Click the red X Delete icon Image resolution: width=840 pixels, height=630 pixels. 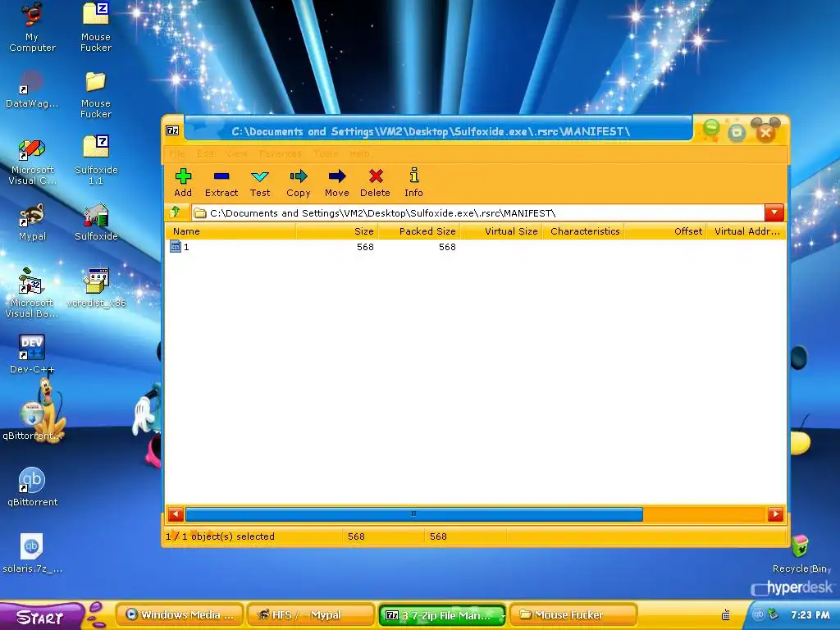(x=376, y=176)
